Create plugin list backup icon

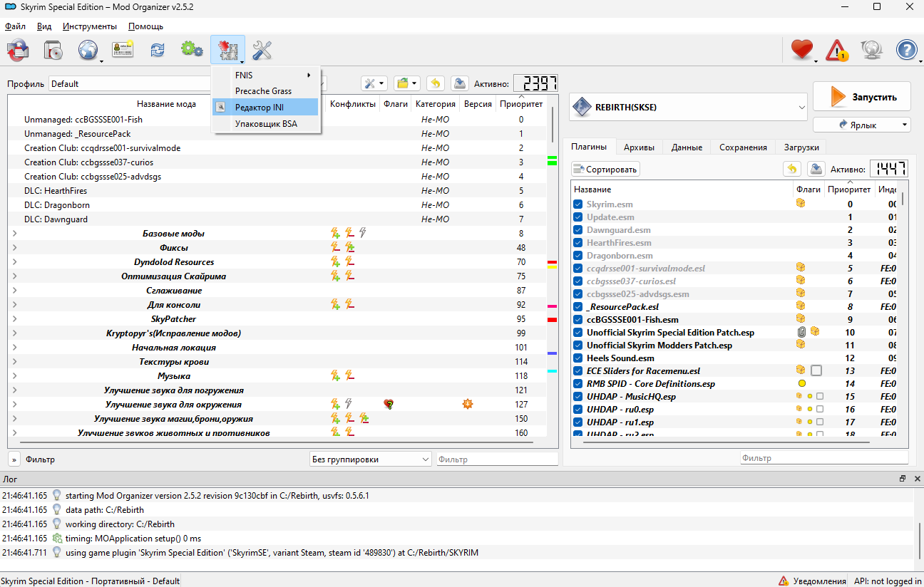click(816, 169)
